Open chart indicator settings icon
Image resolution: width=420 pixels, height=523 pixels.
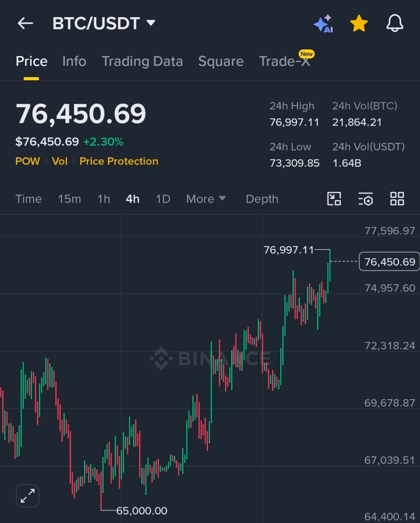click(366, 199)
